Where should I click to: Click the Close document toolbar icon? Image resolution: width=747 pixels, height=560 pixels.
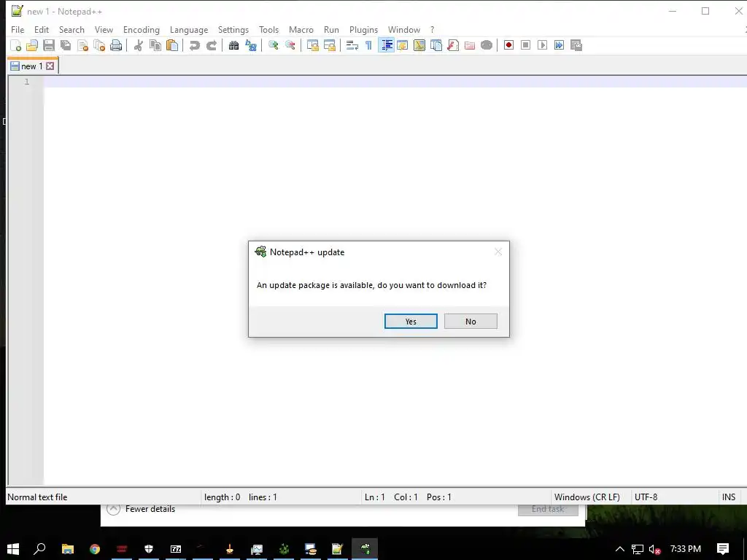tap(82, 45)
